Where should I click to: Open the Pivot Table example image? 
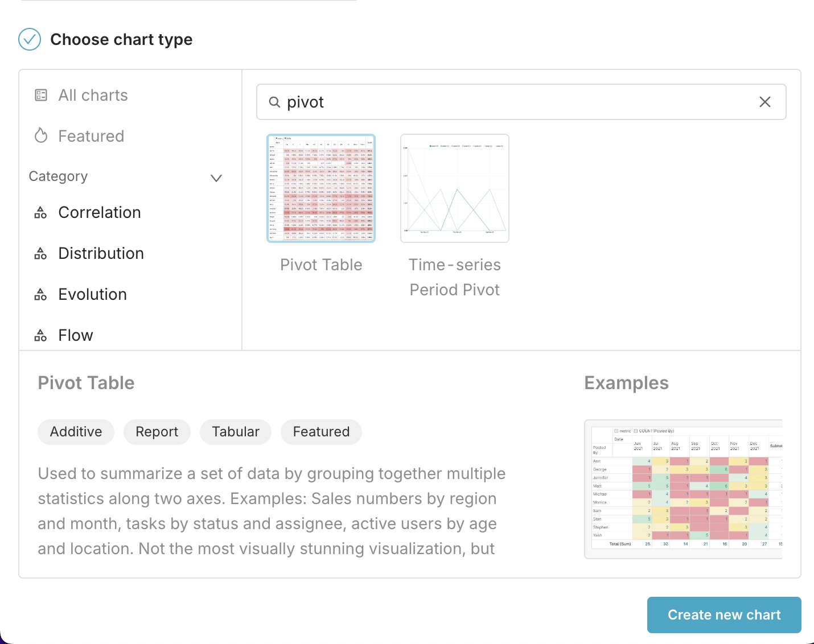[683, 489]
